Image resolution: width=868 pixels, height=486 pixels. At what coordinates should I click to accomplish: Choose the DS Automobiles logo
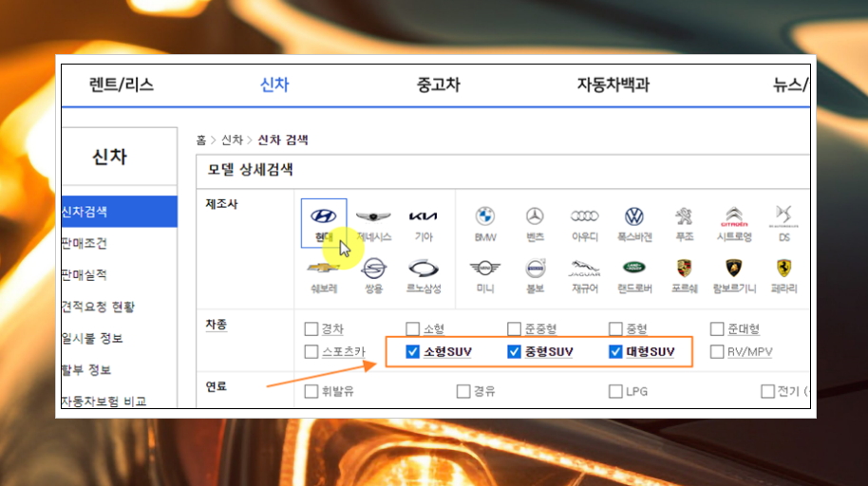point(783,215)
